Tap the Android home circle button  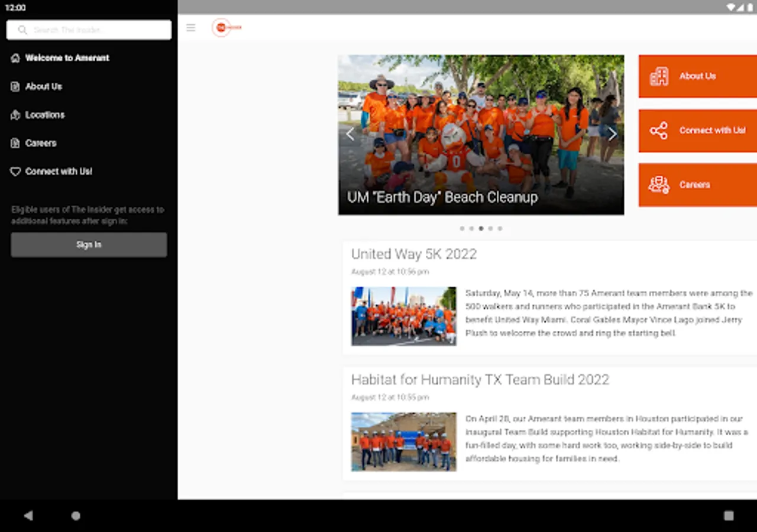tap(76, 515)
